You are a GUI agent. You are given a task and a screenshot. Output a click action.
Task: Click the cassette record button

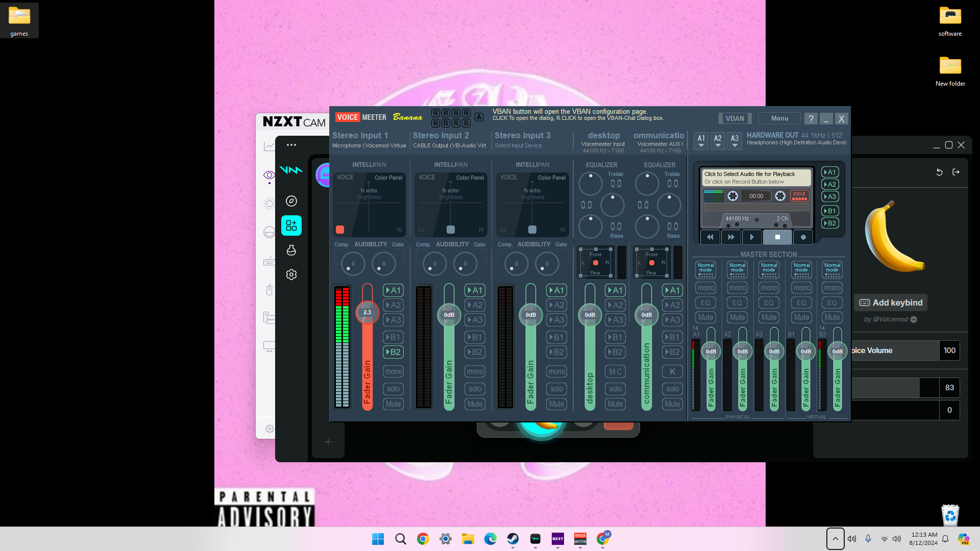(x=803, y=237)
